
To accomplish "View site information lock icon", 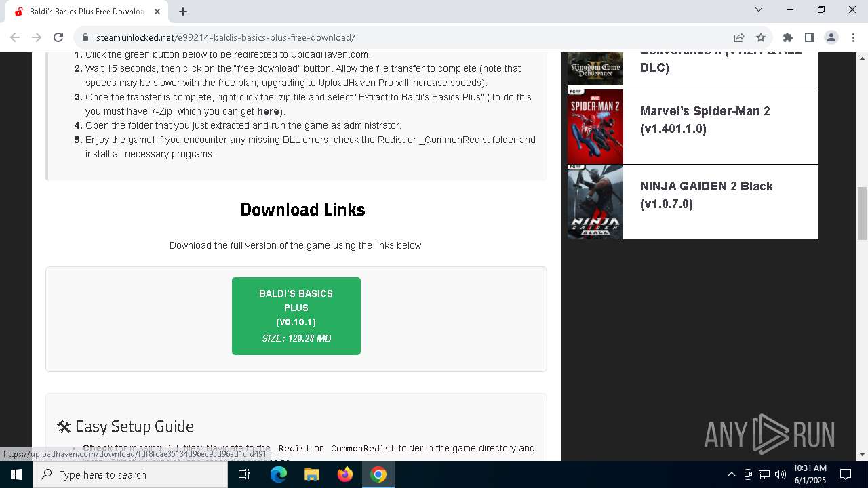I will 85,37.
